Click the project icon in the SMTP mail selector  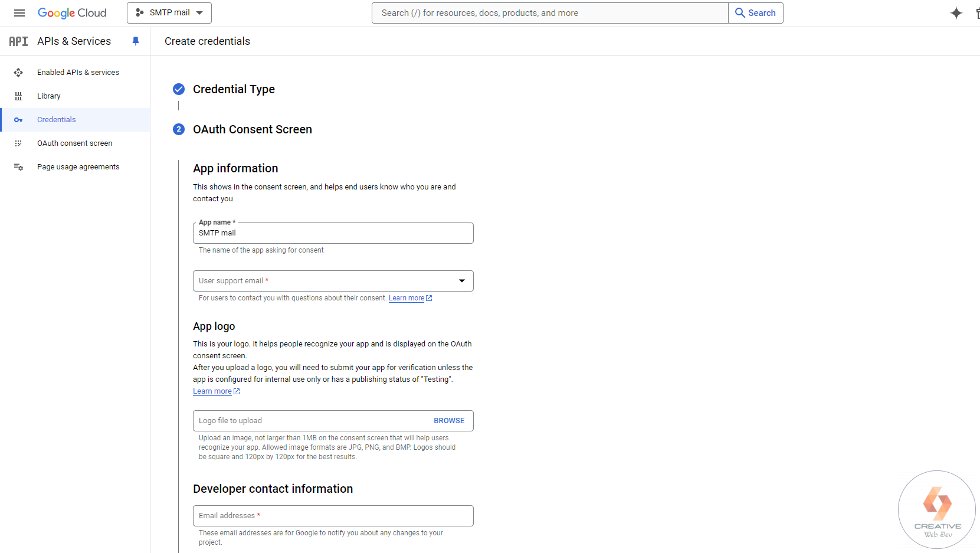(140, 12)
